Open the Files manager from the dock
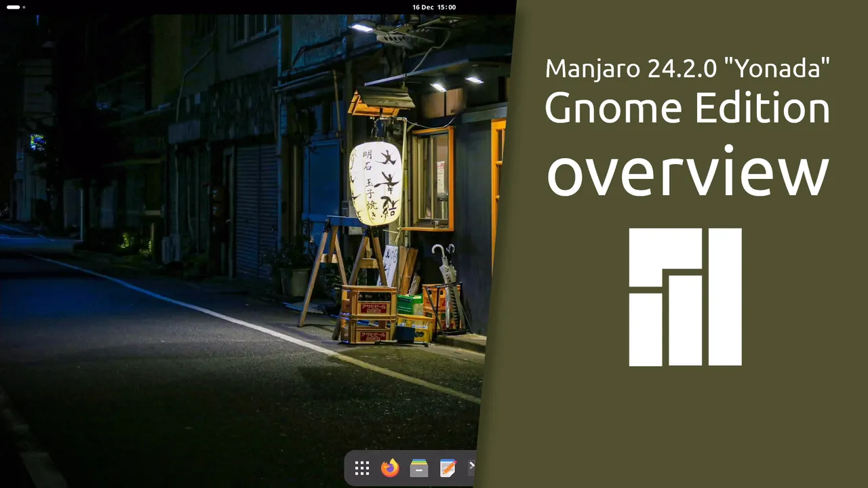868x488 pixels. pyautogui.click(x=419, y=468)
